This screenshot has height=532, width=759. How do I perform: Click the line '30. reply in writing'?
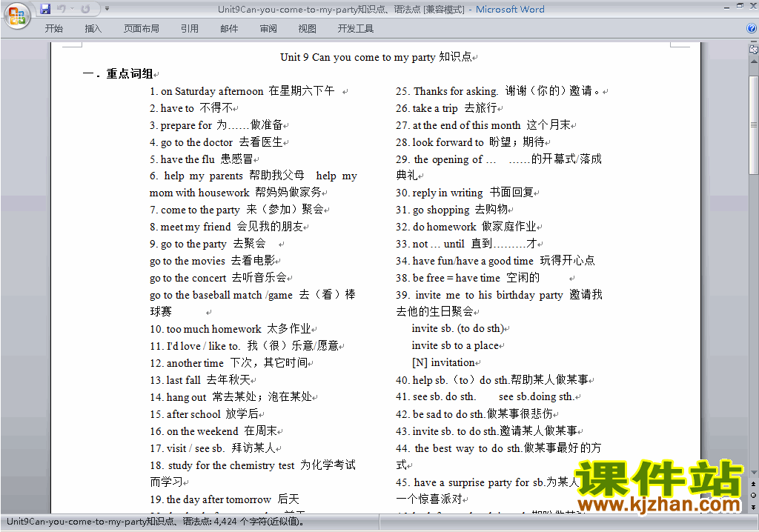(x=465, y=193)
